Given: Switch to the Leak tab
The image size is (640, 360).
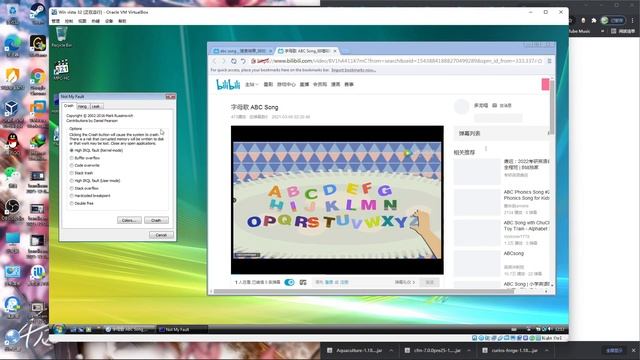Looking at the screenshot, I should [x=96, y=106].
